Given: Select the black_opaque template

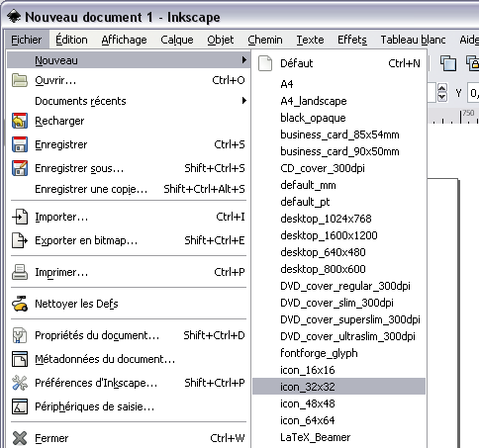Looking at the screenshot, I should coord(338,118).
